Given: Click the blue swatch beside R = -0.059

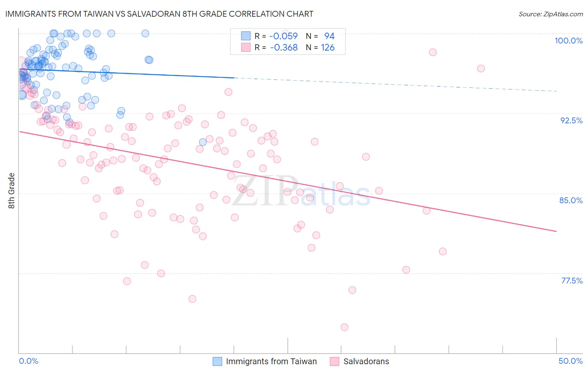Looking at the screenshot, I should point(245,36).
